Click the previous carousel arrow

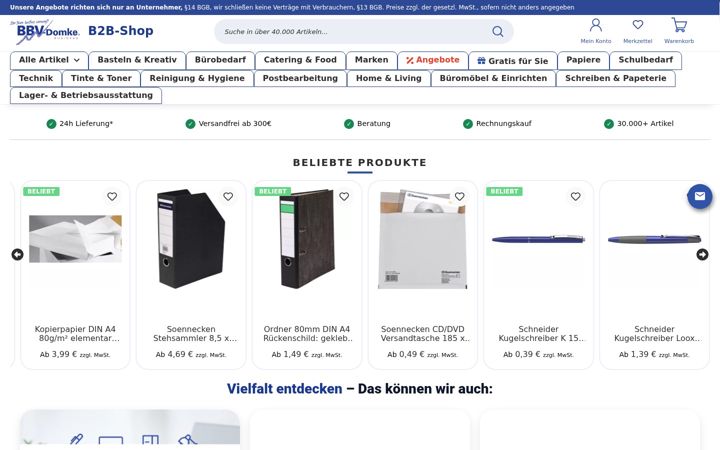pyautogui.click(x=17, y=254)
